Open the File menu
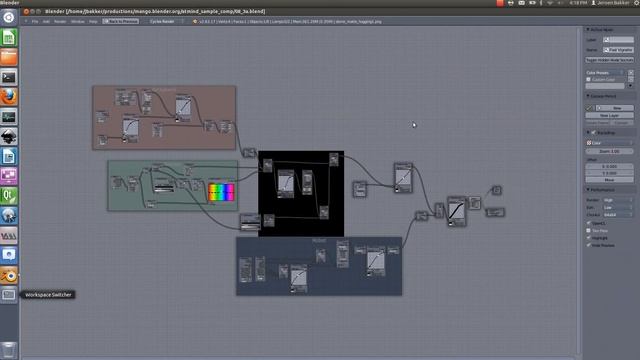This screenshot has height=360, width=640. tap(35, 21)
